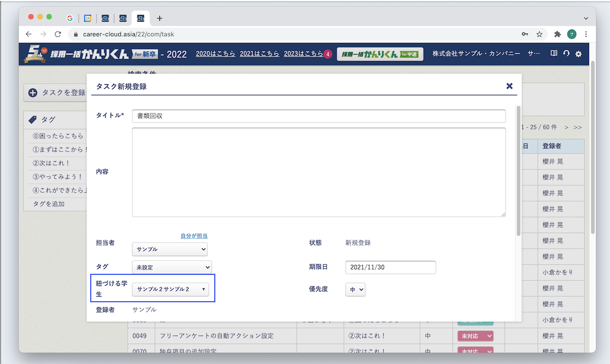Close the タスク新規登録 dialog
Screen dimensions: 610x364
509,86
